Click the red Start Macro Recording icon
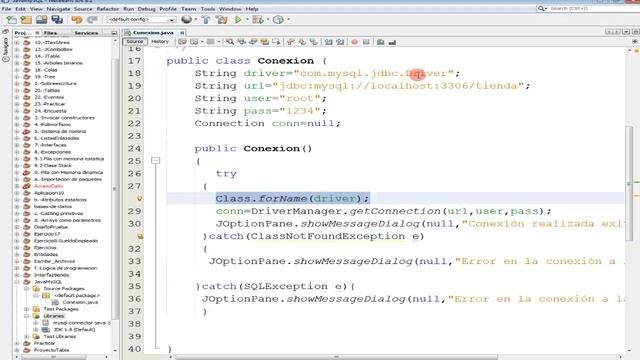640x360 pixels. (354, 42)
